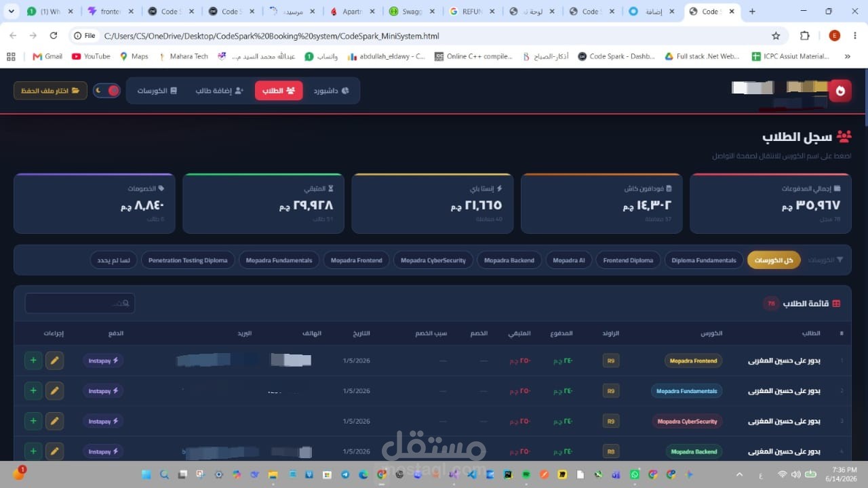The height and width of the screenshot is (488, 868).
Task: Open Mopadra Backend course badge in table
Action: pyautogui.click(x=694, y=451)
